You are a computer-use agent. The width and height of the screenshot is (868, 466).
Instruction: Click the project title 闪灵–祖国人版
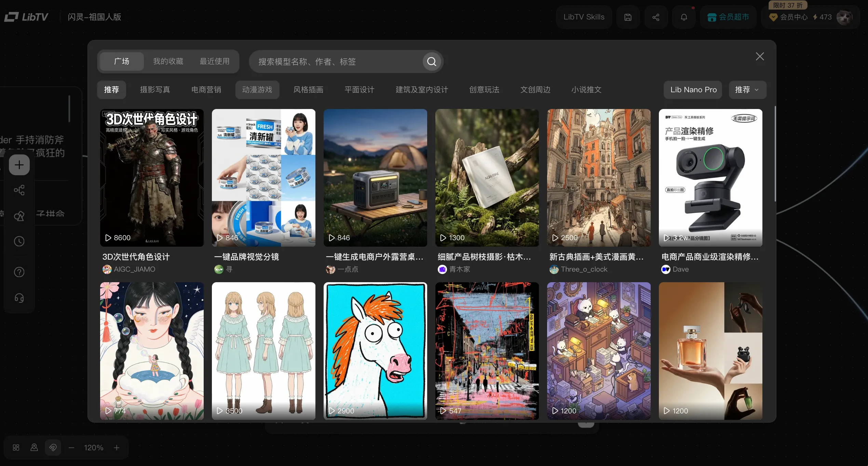point(94,17)
